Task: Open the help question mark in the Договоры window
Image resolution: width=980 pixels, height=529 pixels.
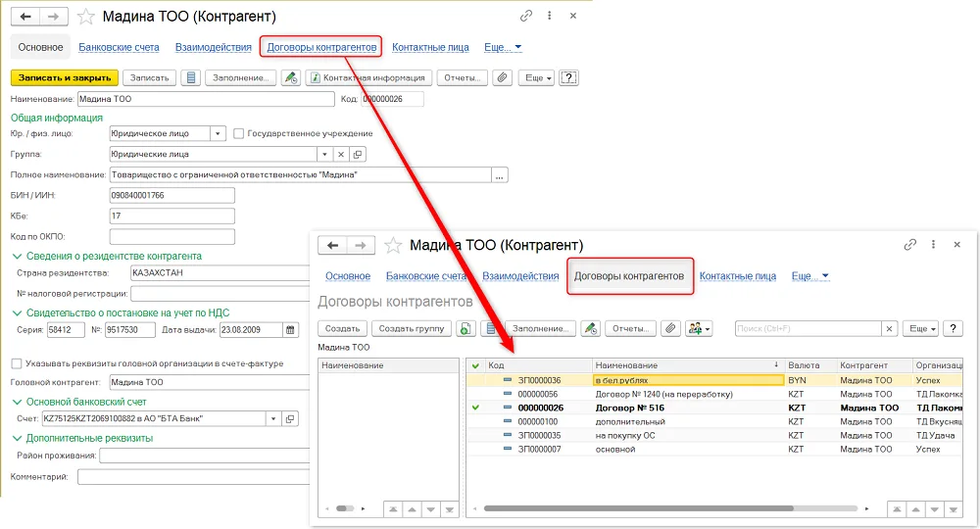Action: 953,328
